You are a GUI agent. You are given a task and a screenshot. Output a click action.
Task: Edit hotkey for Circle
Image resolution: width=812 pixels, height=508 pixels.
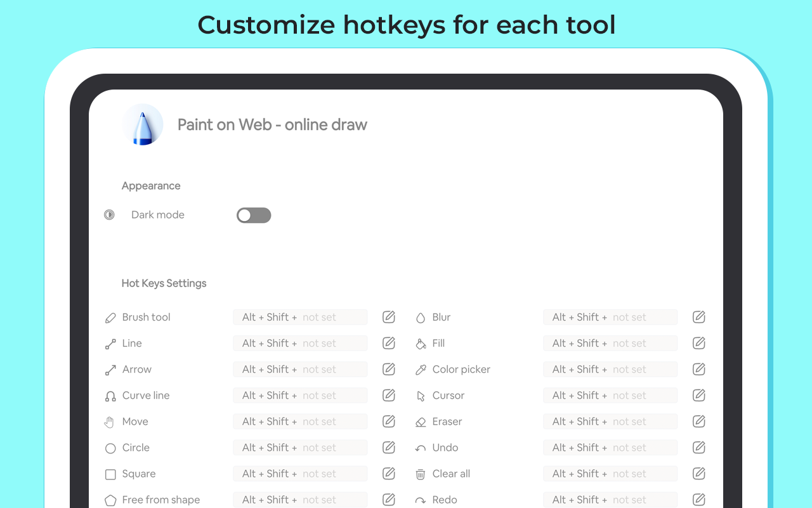[x=389, y=447]
